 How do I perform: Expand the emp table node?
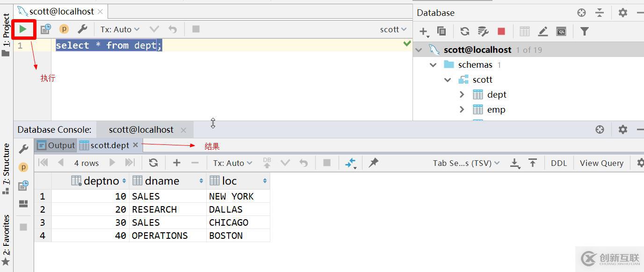click(x=462, y=109)
